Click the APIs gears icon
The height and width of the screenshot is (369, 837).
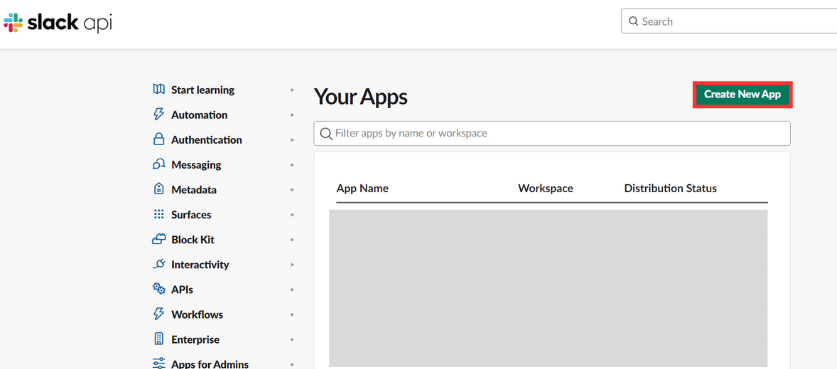tap(159, 289)
